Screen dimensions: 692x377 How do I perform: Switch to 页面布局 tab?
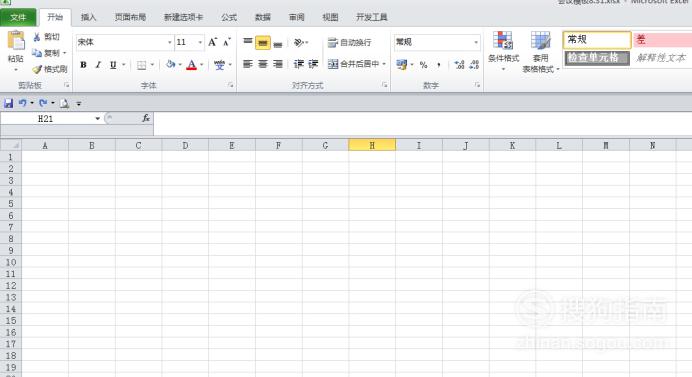pyautogui.click(x=130, y=17)
